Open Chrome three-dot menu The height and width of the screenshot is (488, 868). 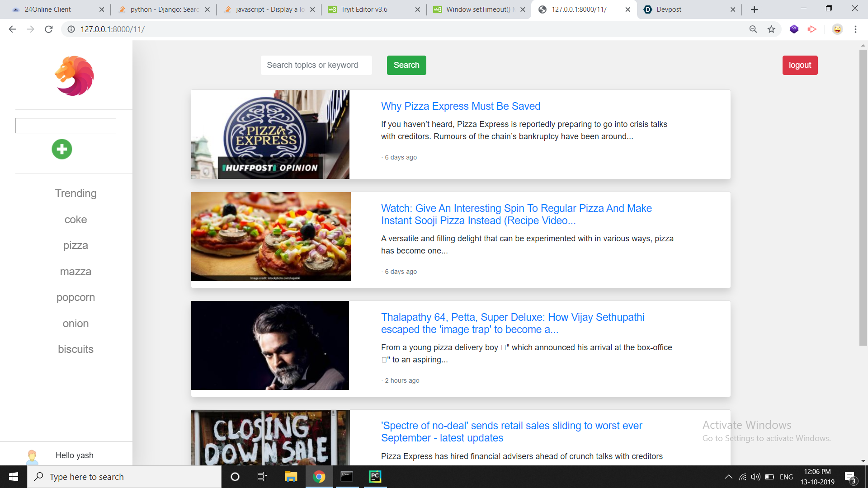coord(855,29)
